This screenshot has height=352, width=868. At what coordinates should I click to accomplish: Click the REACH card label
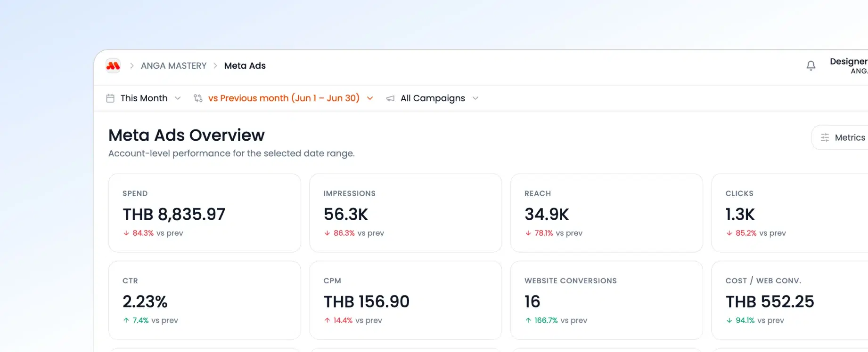pos(538,193)
